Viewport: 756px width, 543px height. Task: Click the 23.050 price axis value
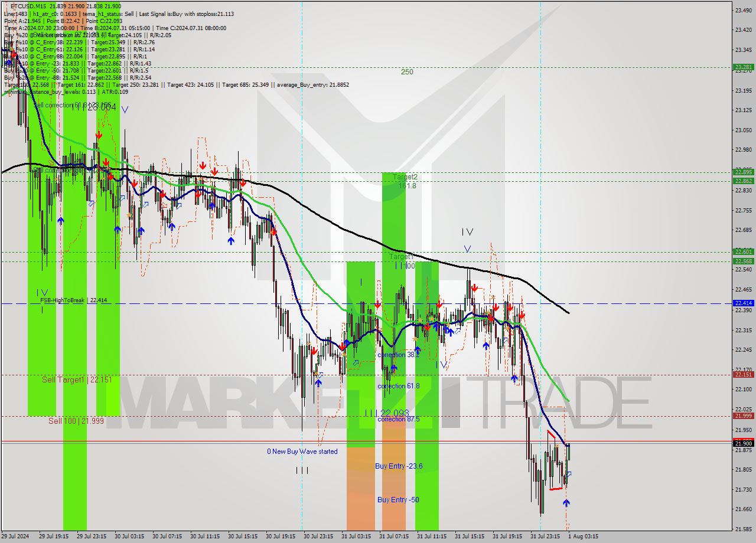click(x=742, y=130)
